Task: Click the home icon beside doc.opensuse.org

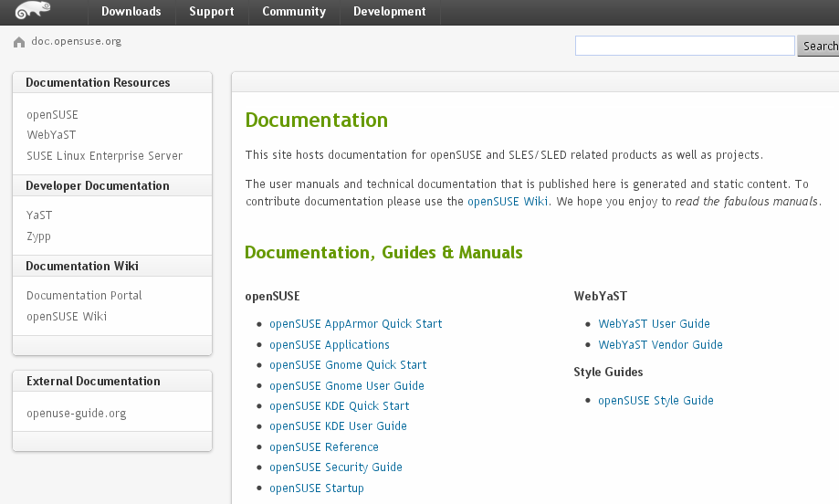Action: 19,42
